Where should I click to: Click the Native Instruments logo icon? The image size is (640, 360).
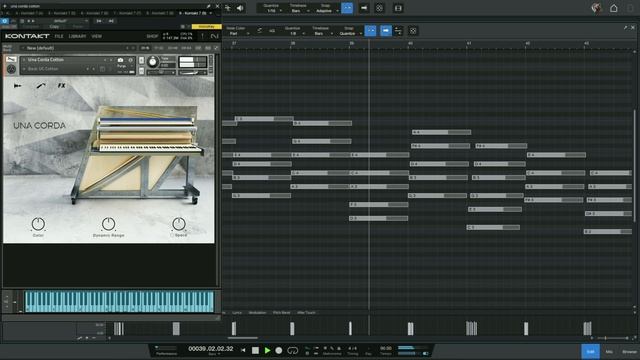coord(215,36)
